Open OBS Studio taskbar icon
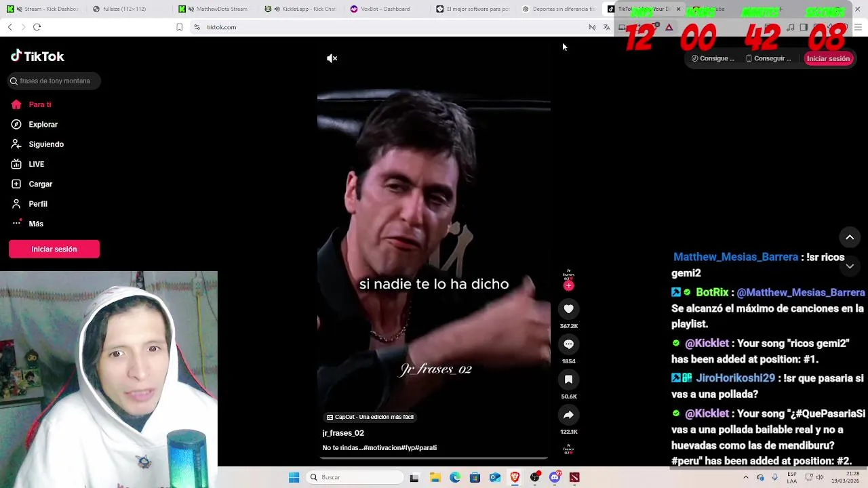Viewport: 868px width, 488px height. click(535, 477)
